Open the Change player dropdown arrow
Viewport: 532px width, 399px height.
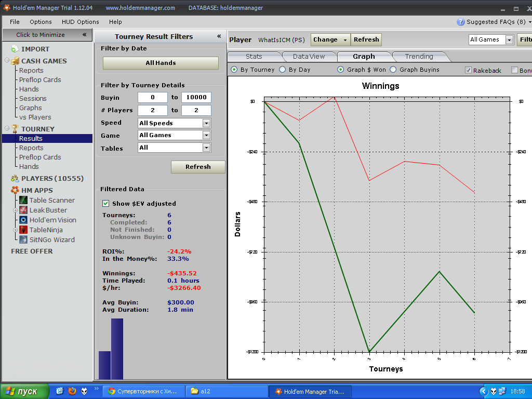tap(345, 39)
